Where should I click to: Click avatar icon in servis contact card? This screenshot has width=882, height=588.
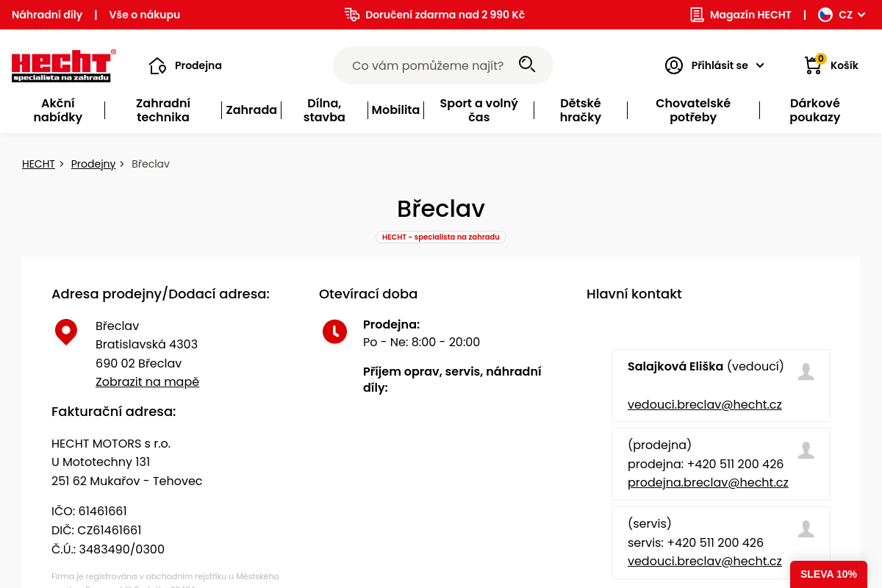[806, 529]
